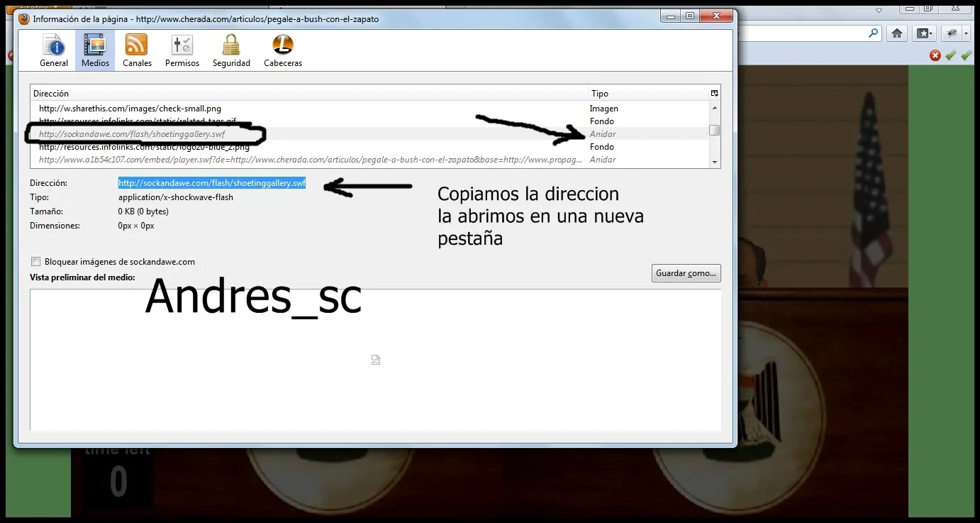The image size is (980, 523).
Task: Click the Firefox Home button
Action: 897,33
